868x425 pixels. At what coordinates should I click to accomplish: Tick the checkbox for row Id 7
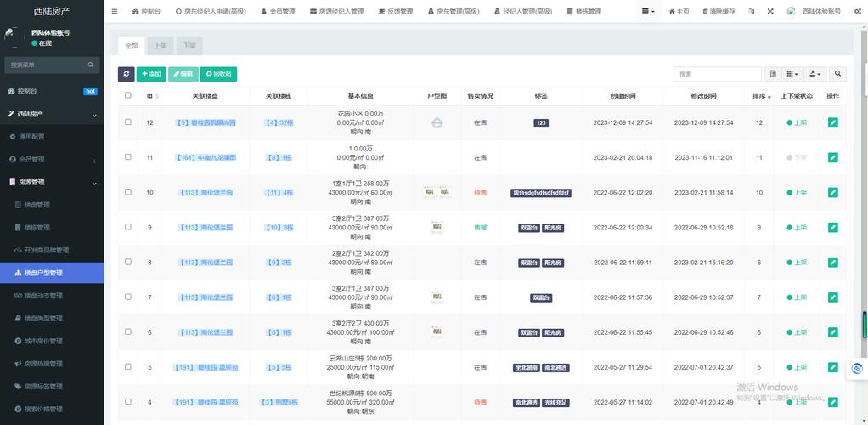coord(128,297)
